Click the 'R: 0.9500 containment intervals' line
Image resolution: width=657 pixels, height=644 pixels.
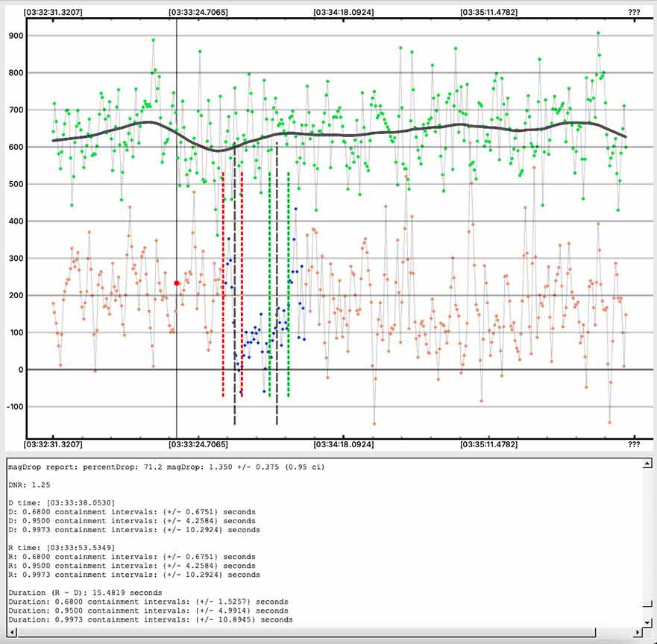132,566
